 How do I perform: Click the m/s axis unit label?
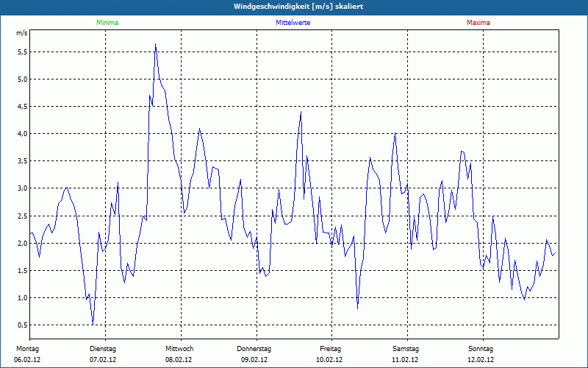click(22, 33)
